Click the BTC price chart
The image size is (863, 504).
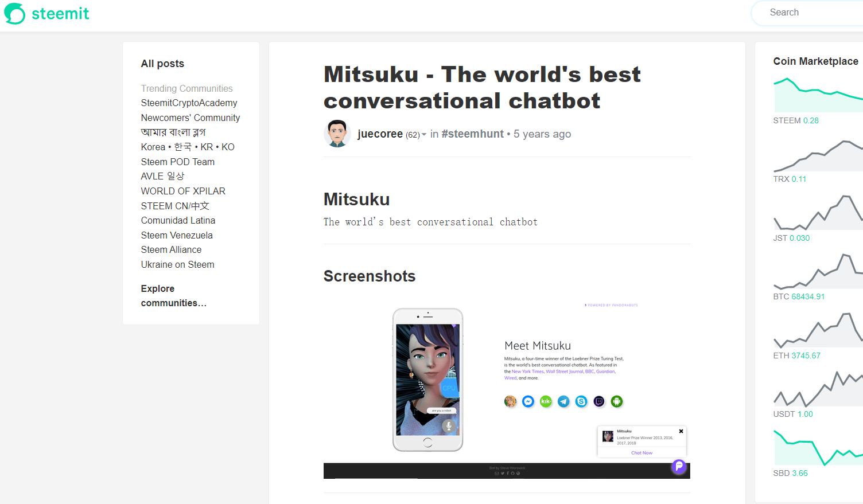point(818,271)
